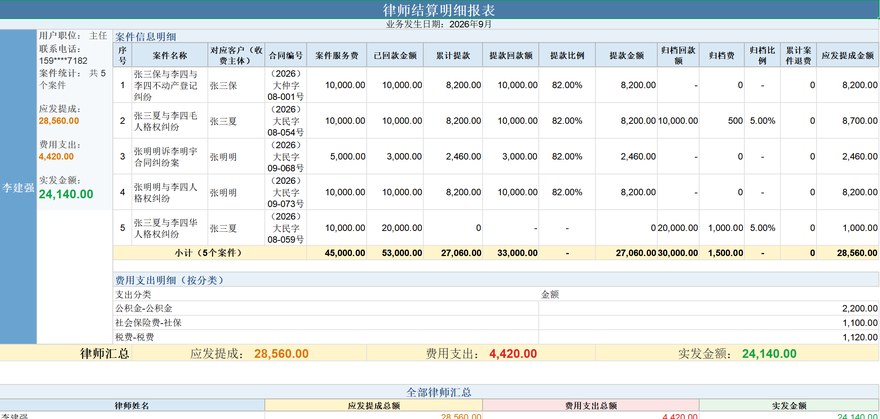
Task: Select the 税费-税费 expense row
Action: click(x=135, y=337)
